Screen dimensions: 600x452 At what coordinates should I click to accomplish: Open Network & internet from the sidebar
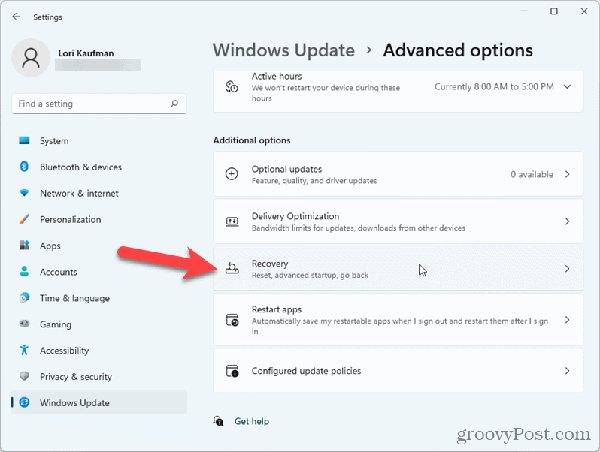79,193
